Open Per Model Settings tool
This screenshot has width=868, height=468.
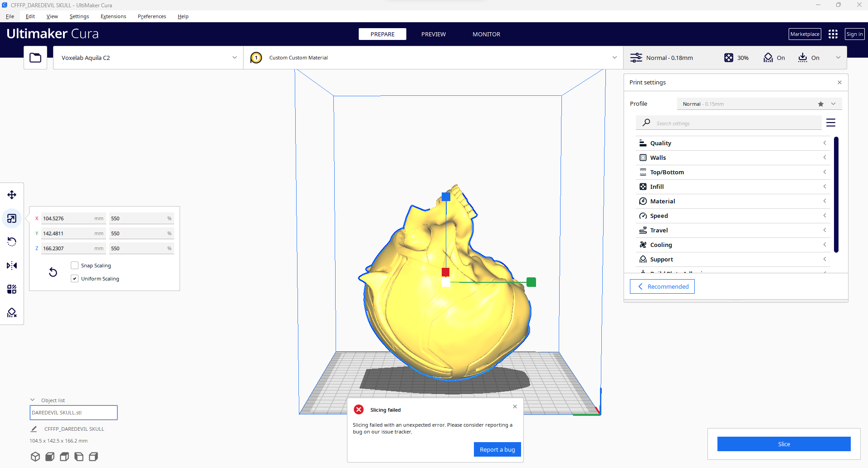(x=12, y=289)
